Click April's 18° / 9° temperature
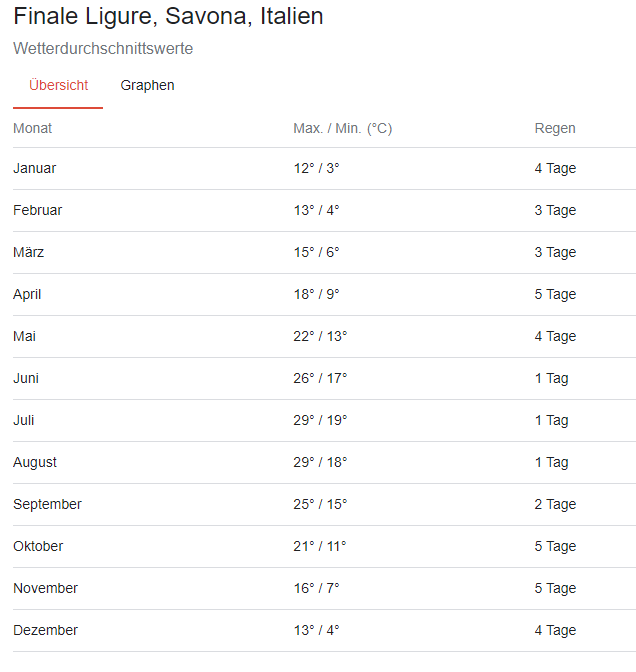The width and height of the screenshot is (636, 672). [x=317, y=294]
